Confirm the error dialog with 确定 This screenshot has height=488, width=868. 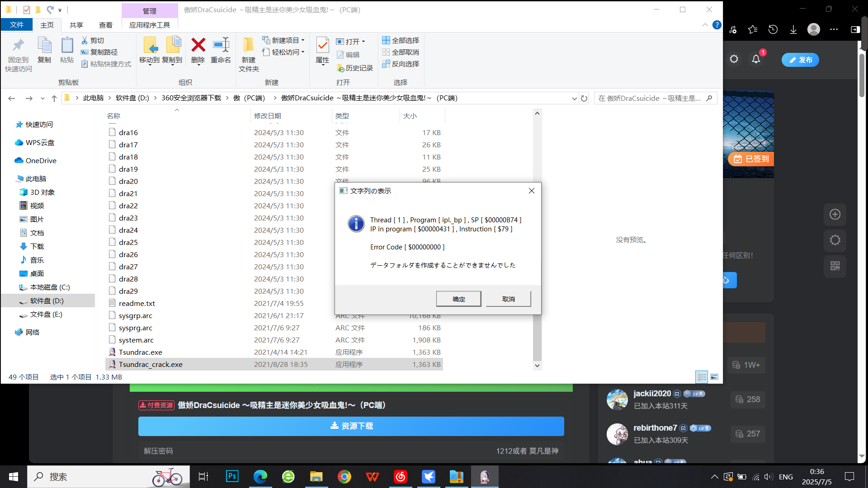[458, 299]
